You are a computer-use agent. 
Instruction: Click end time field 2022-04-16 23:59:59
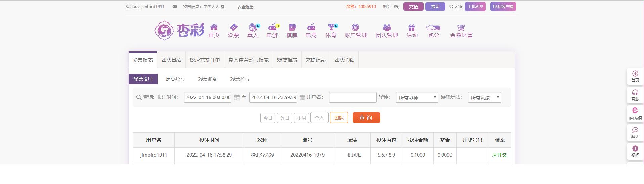pyautogui.click(x=273, y=97)
